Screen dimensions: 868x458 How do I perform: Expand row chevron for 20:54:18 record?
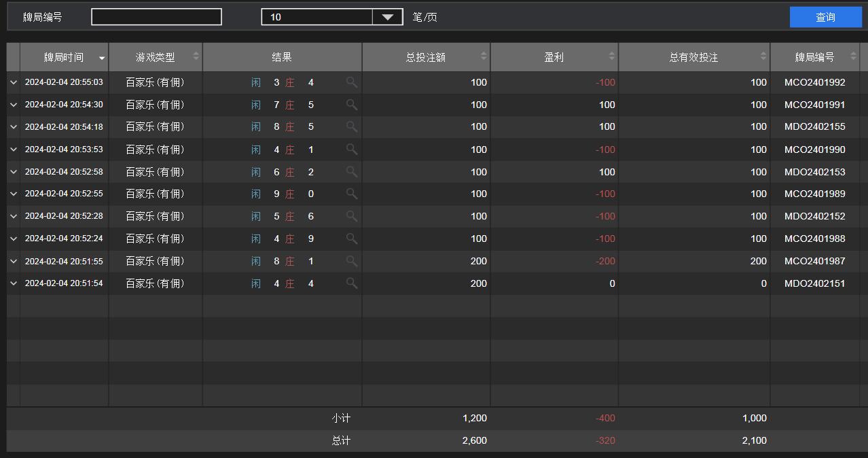pos(14,127)
